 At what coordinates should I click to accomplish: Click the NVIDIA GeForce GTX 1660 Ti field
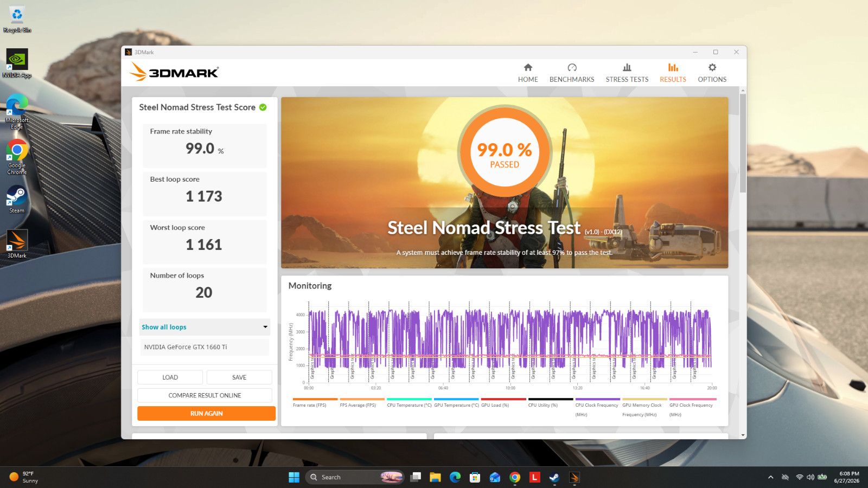[x=205, y=347]
